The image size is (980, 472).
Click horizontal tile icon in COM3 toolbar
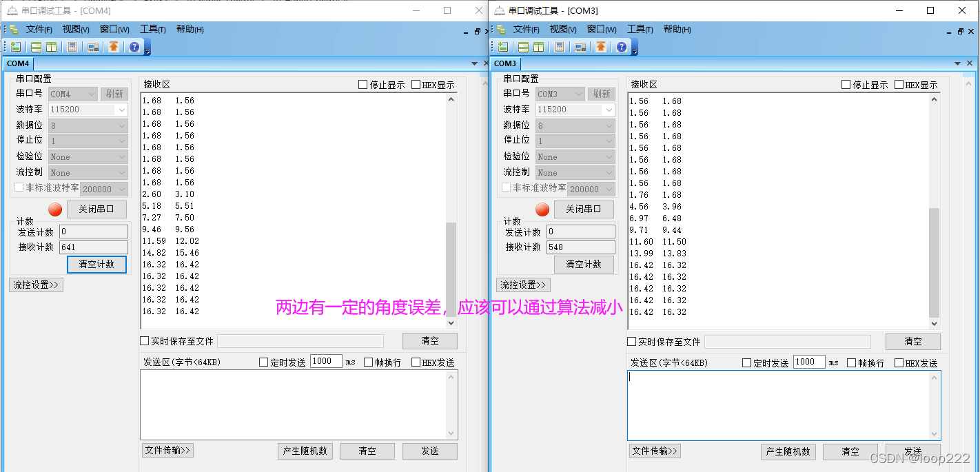pyautogui.click(x=523, y=47)
